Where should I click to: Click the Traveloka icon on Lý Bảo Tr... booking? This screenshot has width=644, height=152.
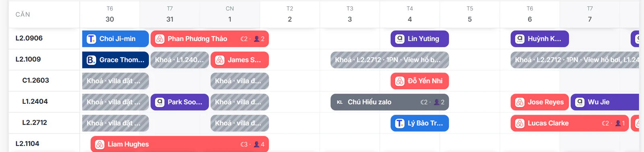[400, 123]
